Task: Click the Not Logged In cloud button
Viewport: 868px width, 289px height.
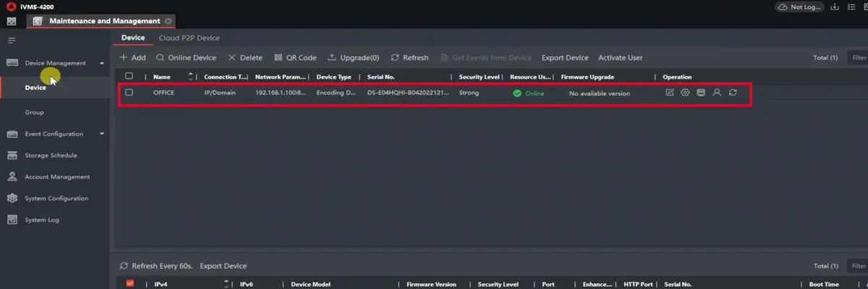Action: (x=799, y=7)
